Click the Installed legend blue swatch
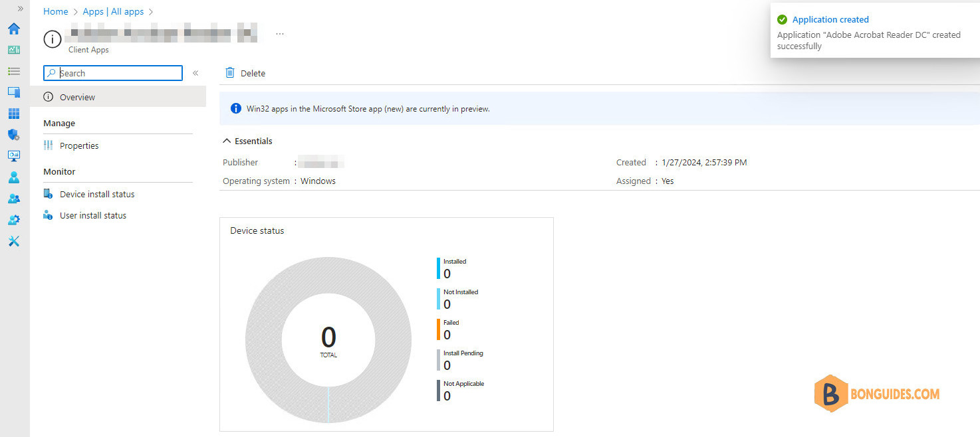The image size is (980, 437). tap(438, 268)
